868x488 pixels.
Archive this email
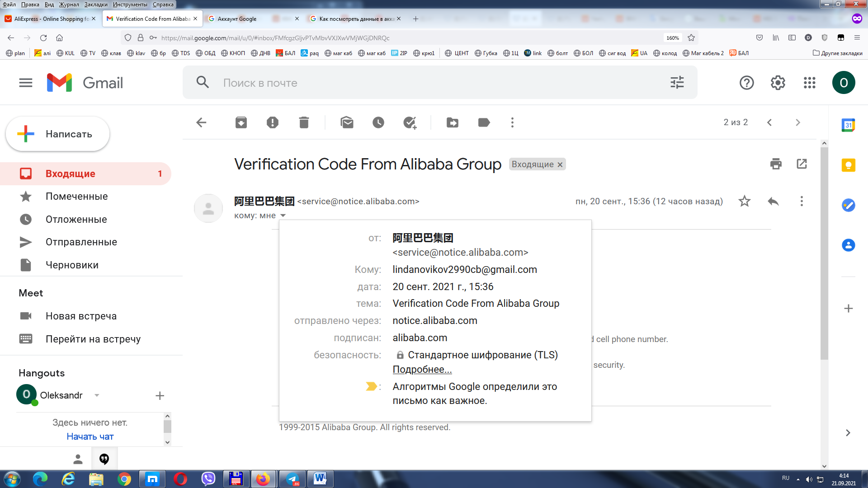241,122
